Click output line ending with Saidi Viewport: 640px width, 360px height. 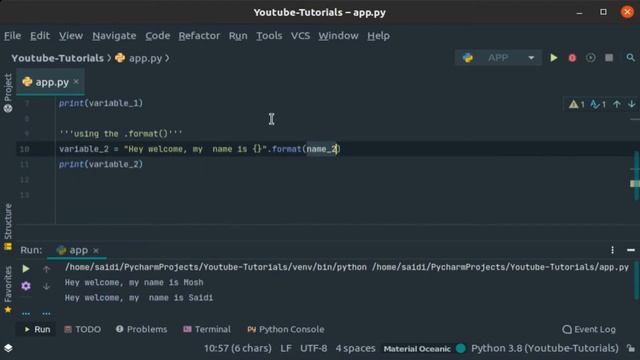coord(139,298)
